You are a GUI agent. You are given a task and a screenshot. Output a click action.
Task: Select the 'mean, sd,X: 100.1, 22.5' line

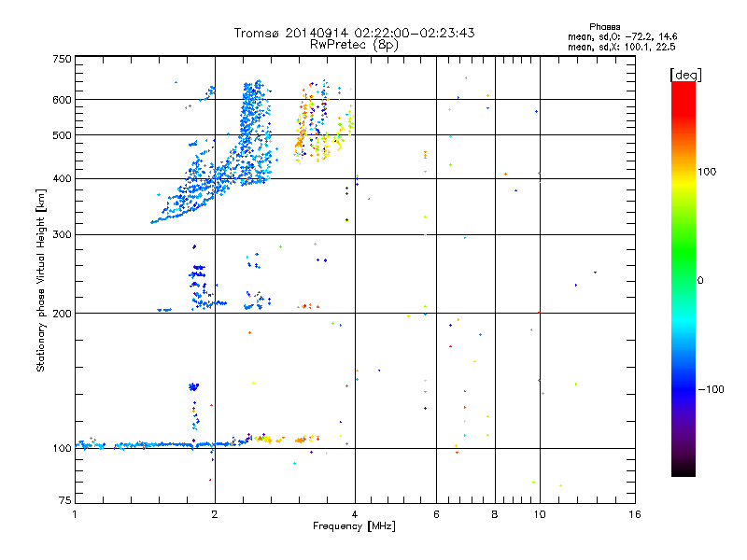click(x=621, y=47)
